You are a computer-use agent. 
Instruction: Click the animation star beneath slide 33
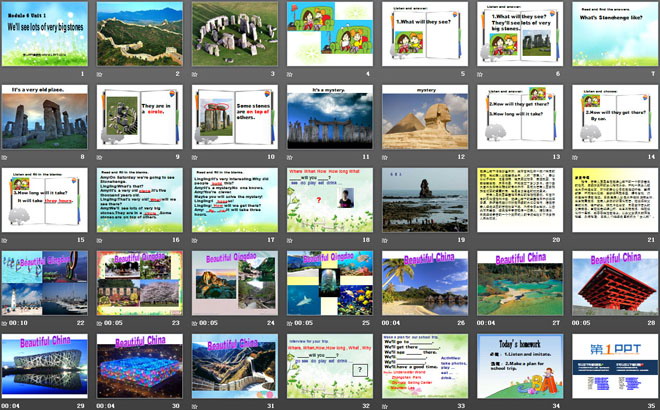click(385, 405)
